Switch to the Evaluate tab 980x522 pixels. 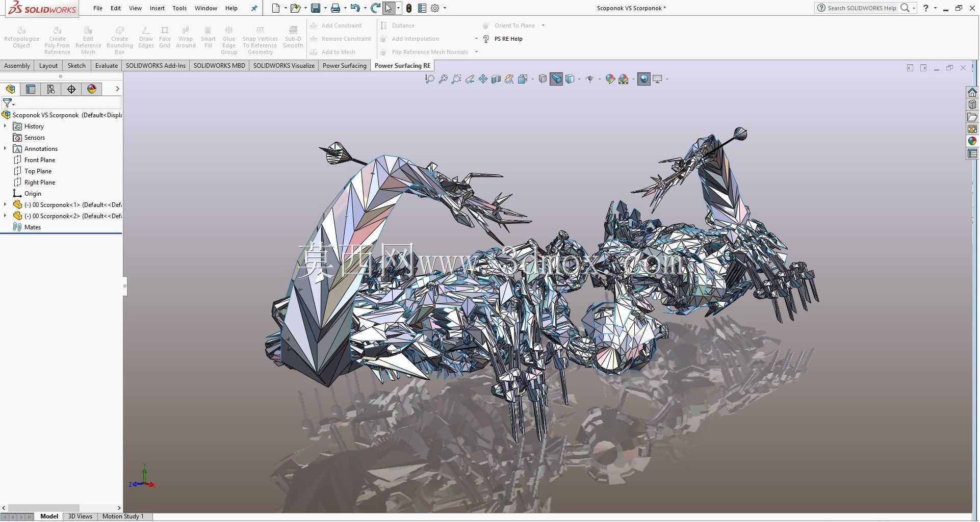pyautogui.click(x=107, y=66)
